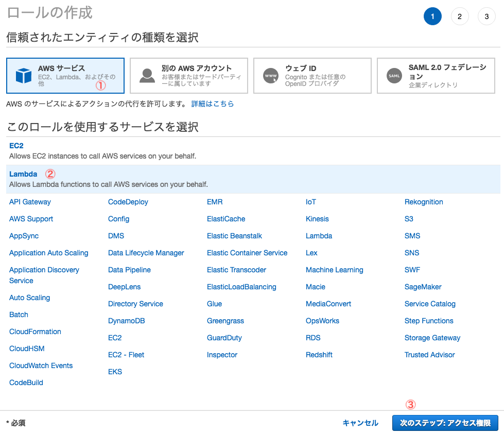This screenshot has height=434, width=504.
Task: Select Trusted Advisor service
Action: coord(429,355)
